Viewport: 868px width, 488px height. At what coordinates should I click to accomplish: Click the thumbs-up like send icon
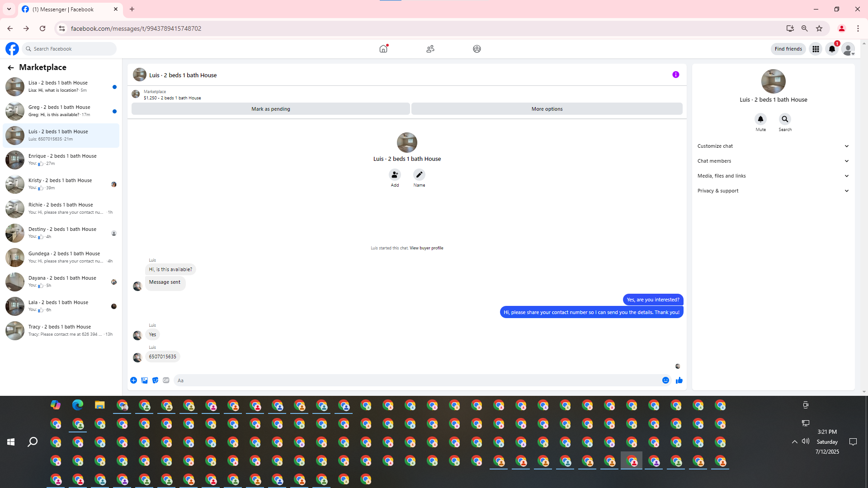pyautogui.click(x=679, y=380)
